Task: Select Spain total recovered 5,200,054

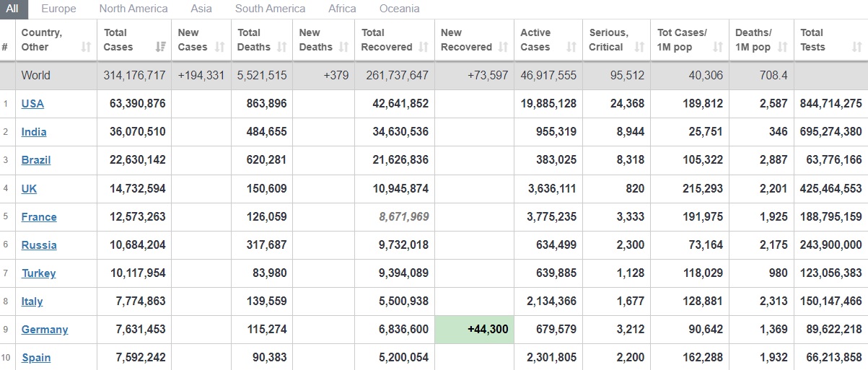Action: (x=400, y=357)
